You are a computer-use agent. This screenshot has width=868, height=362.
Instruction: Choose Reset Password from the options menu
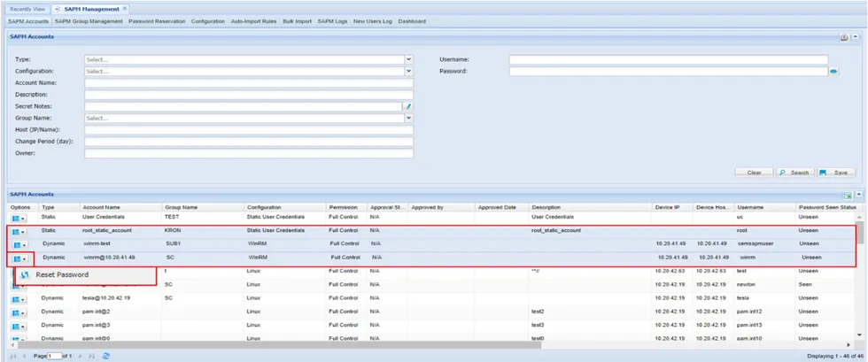pos(86,275)
